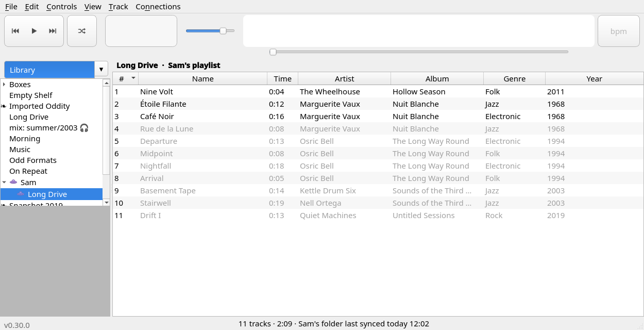The width and height of the screenshot is (644, 330).
Task: Select the track 'Basement Tape'
Action: tap(378, 191)
